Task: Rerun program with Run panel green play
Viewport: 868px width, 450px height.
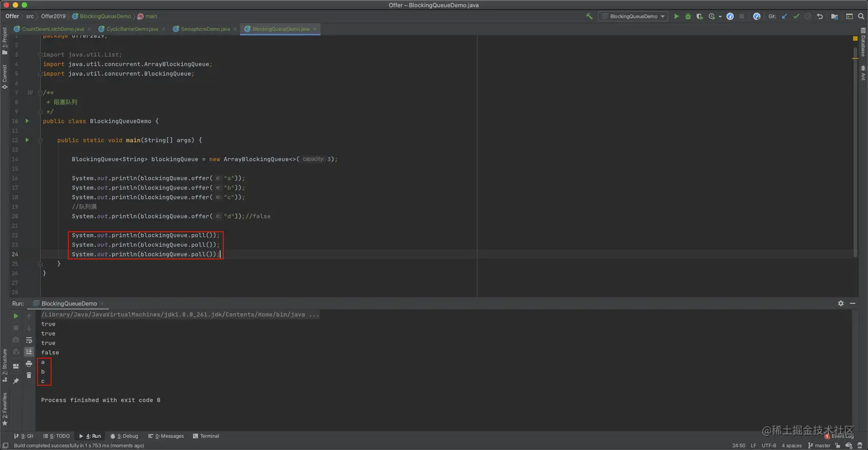Action: 15,316
